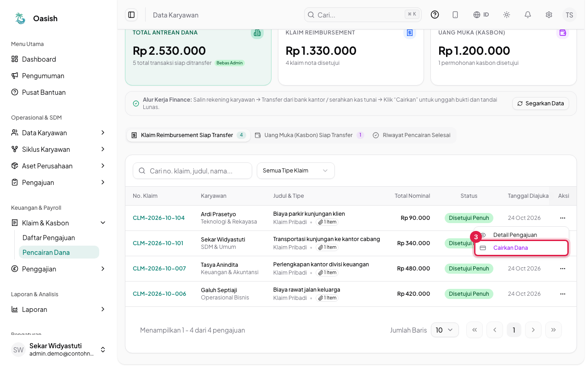The height and width of the screenshot is (368, 588).
Task: Click Klaim Reimbursement card receipt icon
Action: click(410, 33)
